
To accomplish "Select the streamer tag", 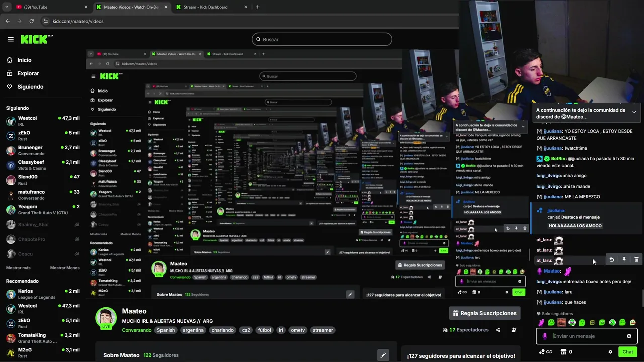I will [x=323, y=330].
